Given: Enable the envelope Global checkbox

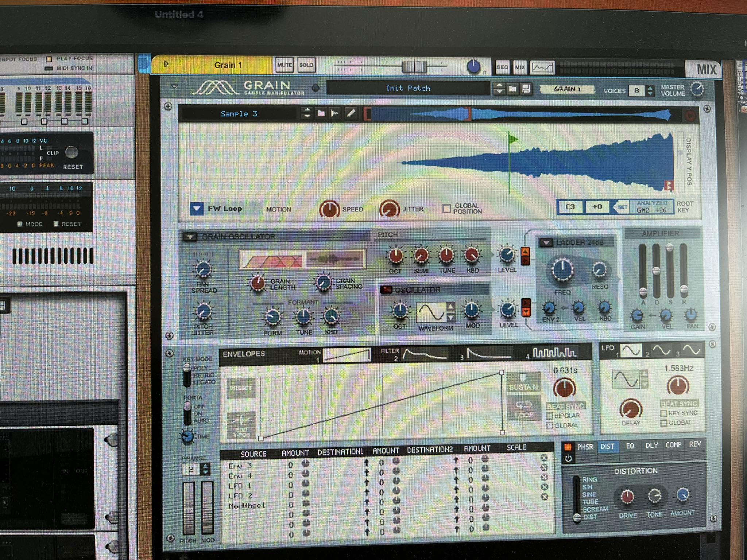Looking at the screenshot, I should click(550, 425).
